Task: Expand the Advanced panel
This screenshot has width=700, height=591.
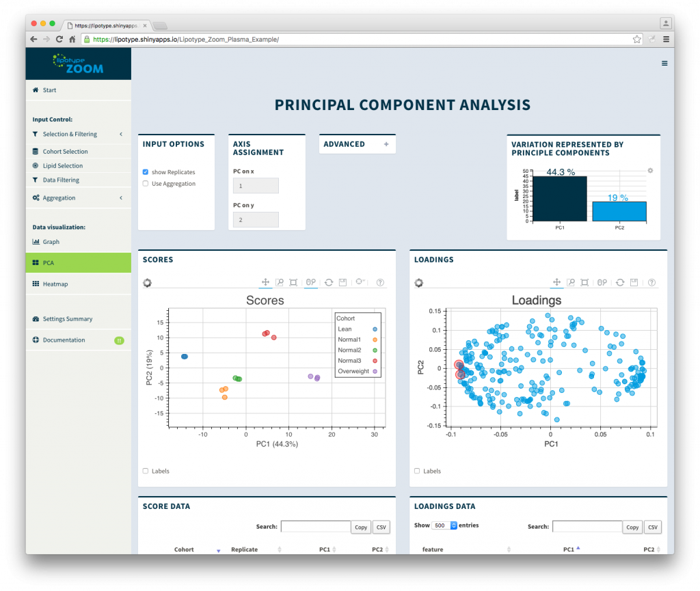Action: [386, 144]
